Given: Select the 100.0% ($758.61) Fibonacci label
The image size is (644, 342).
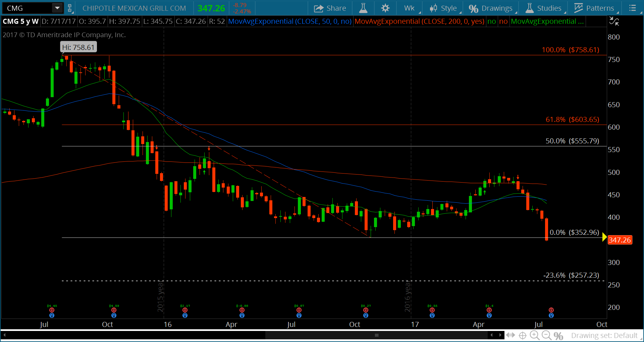Looking at the screenshot, I should [570, 50].
